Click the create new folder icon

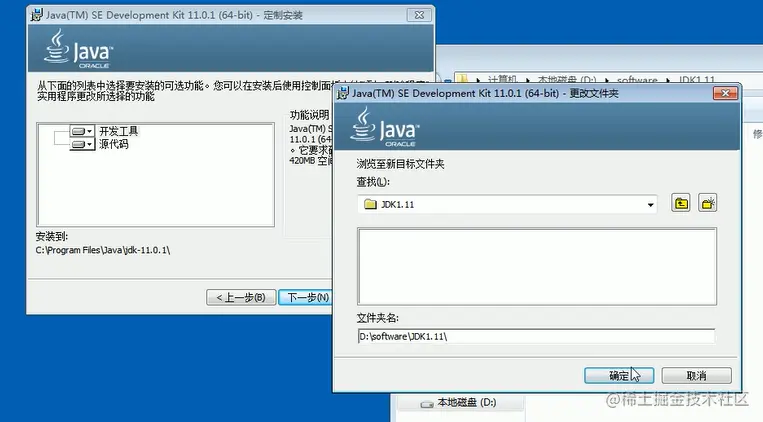pyautogui.click(x=708, y=203)
